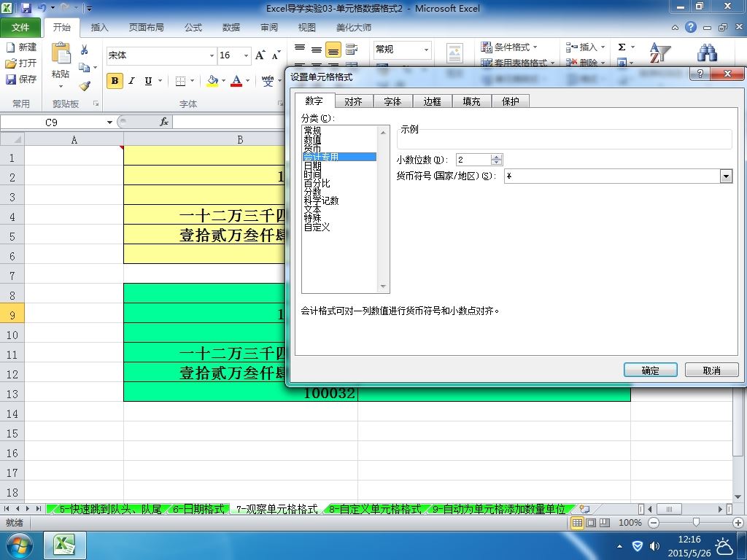
Task: Open the 填充 (Fill) tab in dialog
Action: [472, 101]
